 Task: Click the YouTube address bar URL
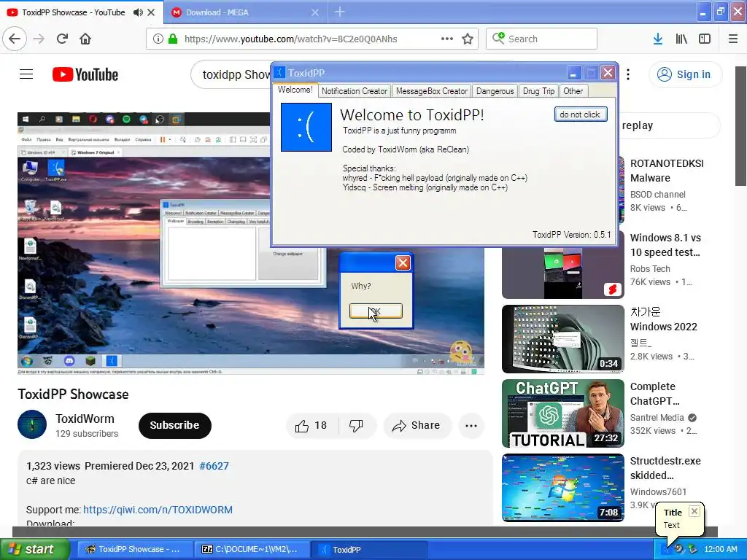[290, 39]
